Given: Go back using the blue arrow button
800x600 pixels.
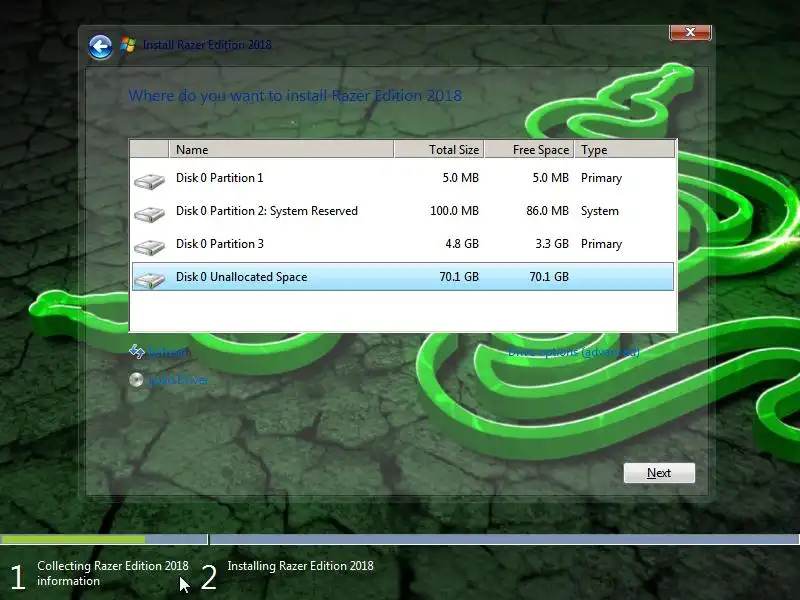Looking at the screenshot, I should (100, 47).
